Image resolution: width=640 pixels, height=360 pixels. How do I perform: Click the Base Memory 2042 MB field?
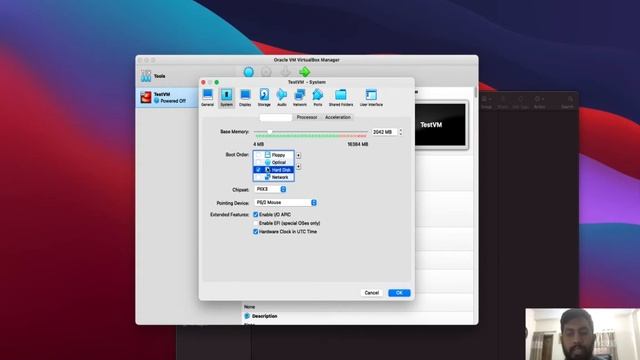coord(384,132)
